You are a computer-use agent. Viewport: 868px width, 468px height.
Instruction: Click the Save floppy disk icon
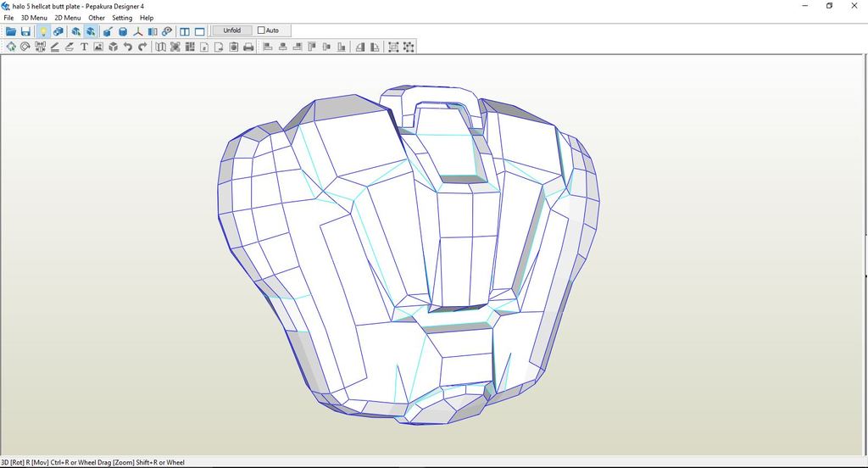click(25, 31)
